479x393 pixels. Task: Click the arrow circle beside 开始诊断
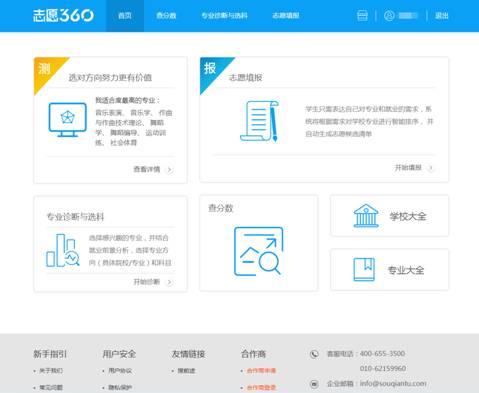pyautogui.click(x=169, y=282)
